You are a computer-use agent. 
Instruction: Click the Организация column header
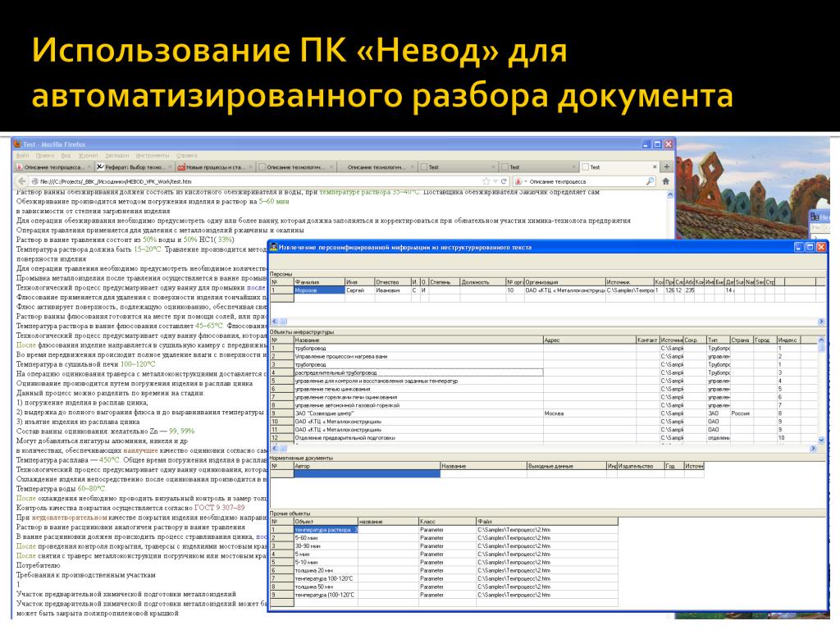(x=564, y=282)
